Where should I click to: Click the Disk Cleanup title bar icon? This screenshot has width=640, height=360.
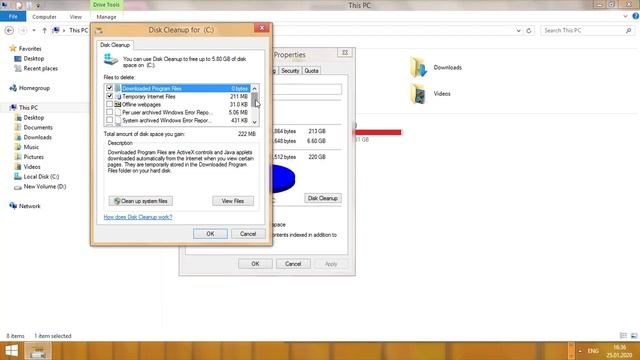99,30
